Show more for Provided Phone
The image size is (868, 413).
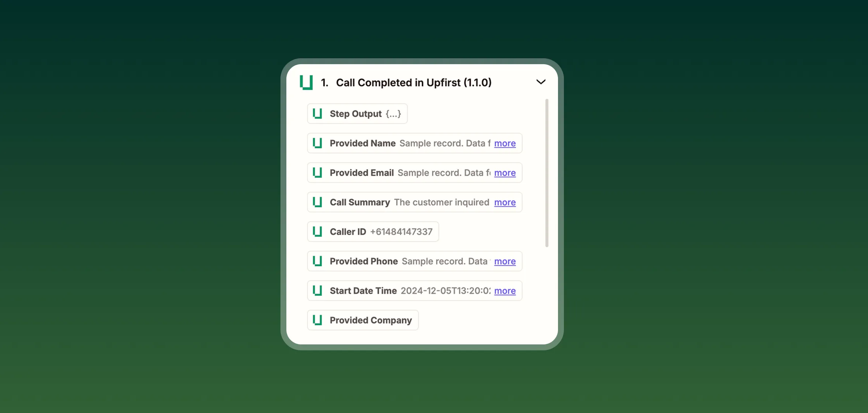point(505,261)
